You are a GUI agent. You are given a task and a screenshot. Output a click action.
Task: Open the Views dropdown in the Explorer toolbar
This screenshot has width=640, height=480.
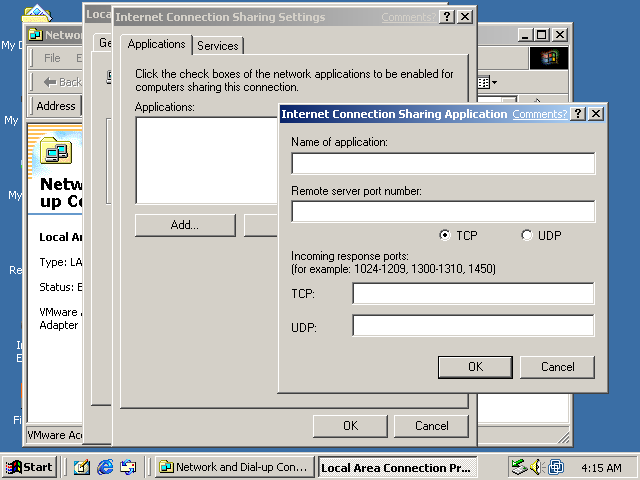click(486, 82)
